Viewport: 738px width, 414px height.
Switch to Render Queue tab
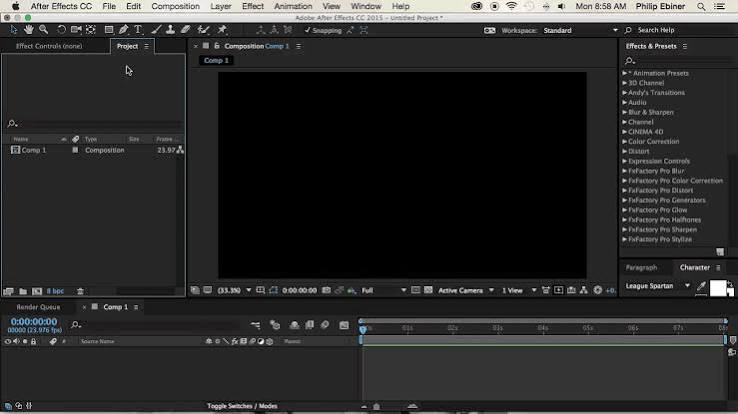point(38,307)
